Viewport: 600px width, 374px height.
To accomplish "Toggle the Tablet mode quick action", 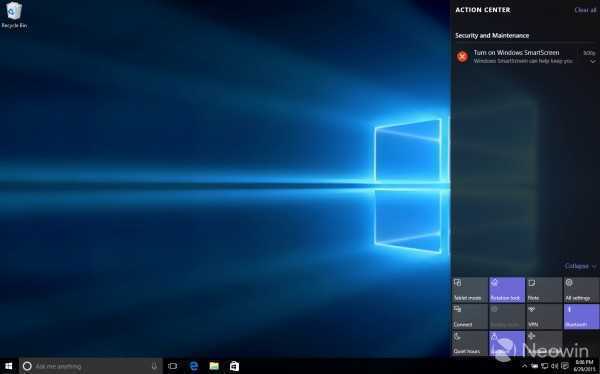I will click(x=470, y=290).
